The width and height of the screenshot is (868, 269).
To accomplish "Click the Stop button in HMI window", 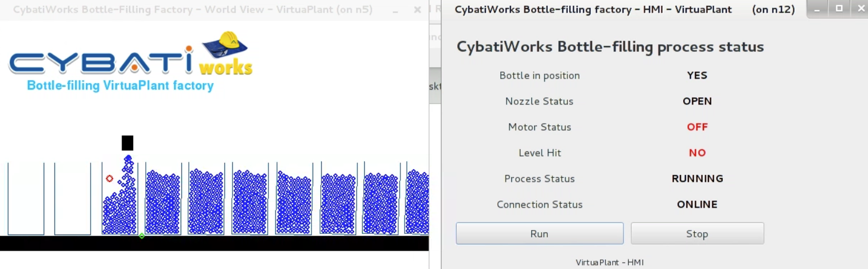I will [697, 233].
